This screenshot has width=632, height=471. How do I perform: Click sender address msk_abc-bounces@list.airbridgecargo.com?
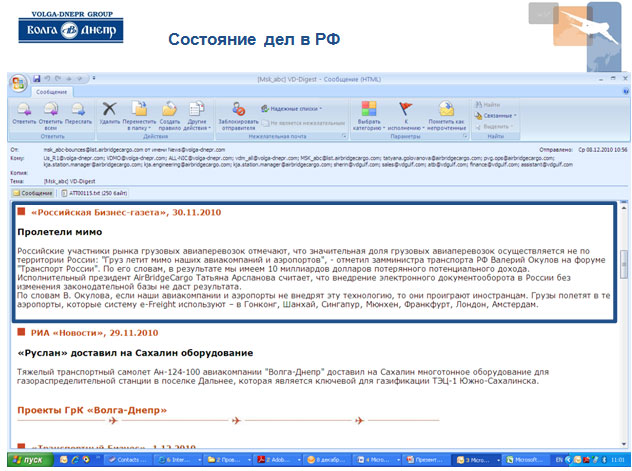[94, 150]
